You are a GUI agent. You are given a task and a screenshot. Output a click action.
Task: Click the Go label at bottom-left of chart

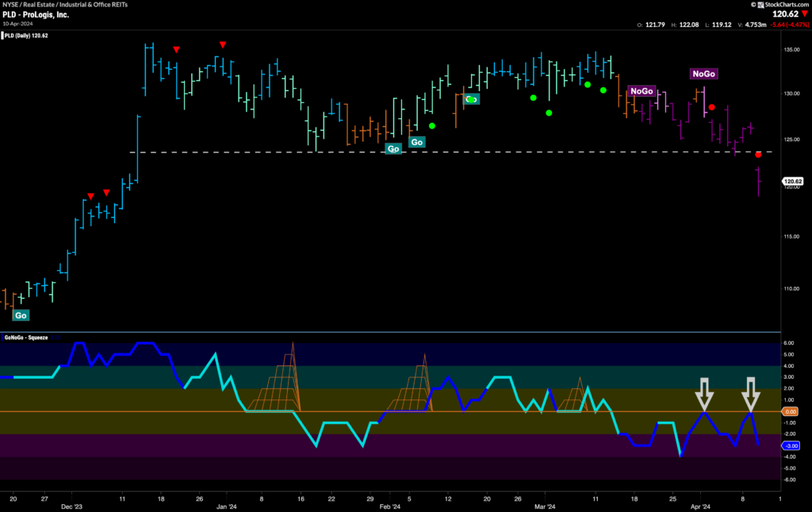pyautogui.click(x=21, y=315)
